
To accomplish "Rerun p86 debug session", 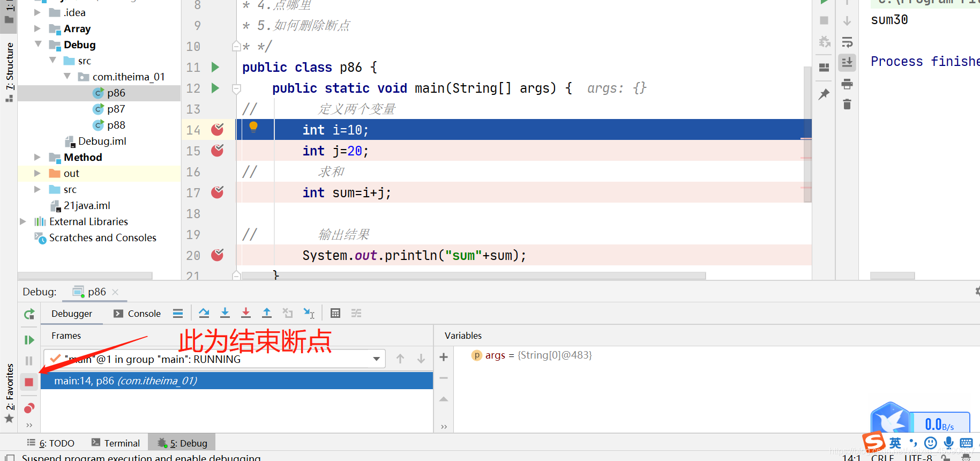I will 29,314.
